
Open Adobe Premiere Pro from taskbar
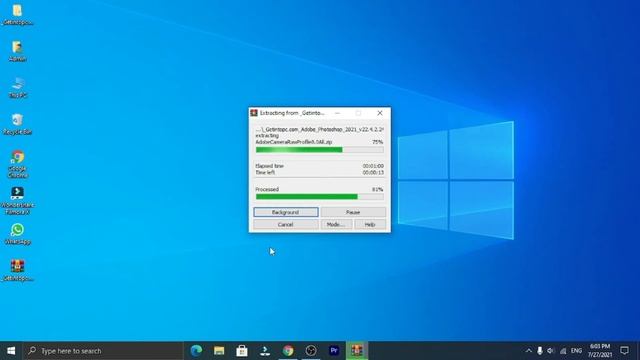tap(334, 351)
